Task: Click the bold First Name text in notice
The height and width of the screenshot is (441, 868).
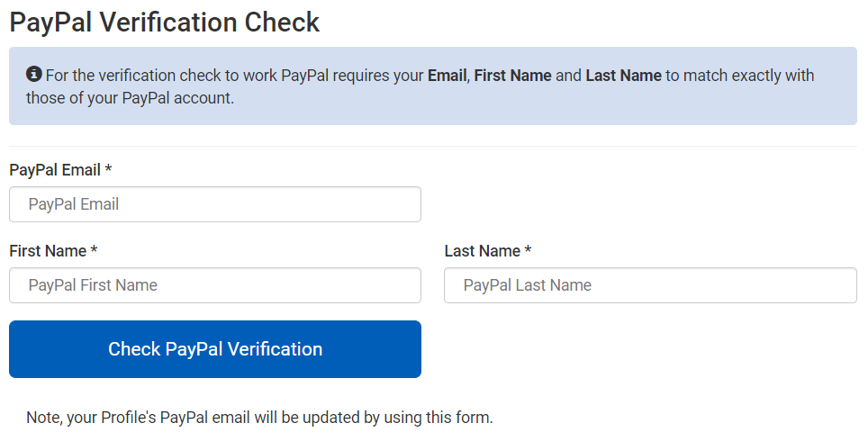Action: [512, 76]
